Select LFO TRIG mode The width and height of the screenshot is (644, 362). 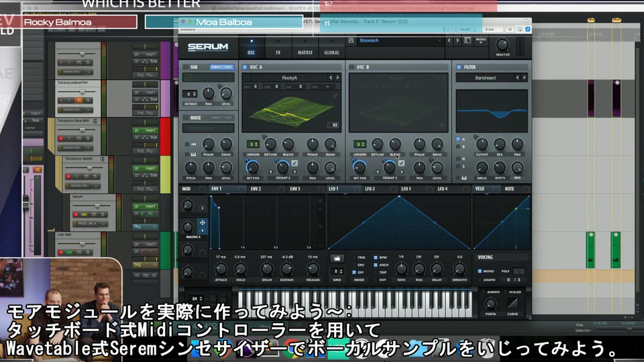point(354,257)
